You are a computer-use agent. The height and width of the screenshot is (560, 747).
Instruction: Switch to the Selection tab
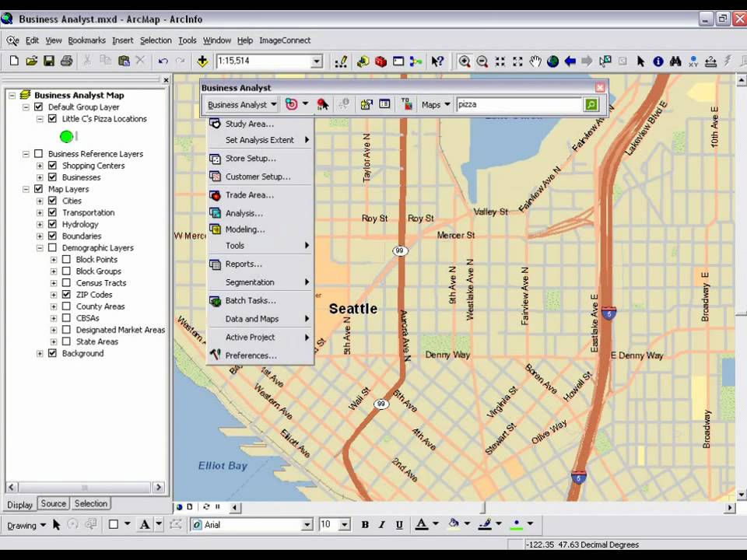click(x=91, y=503)
